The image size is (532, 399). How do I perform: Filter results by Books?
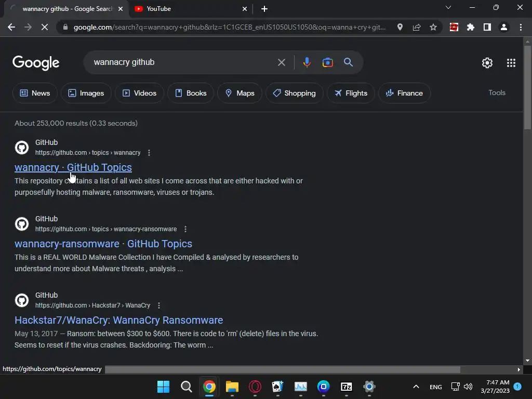(191, 93)
